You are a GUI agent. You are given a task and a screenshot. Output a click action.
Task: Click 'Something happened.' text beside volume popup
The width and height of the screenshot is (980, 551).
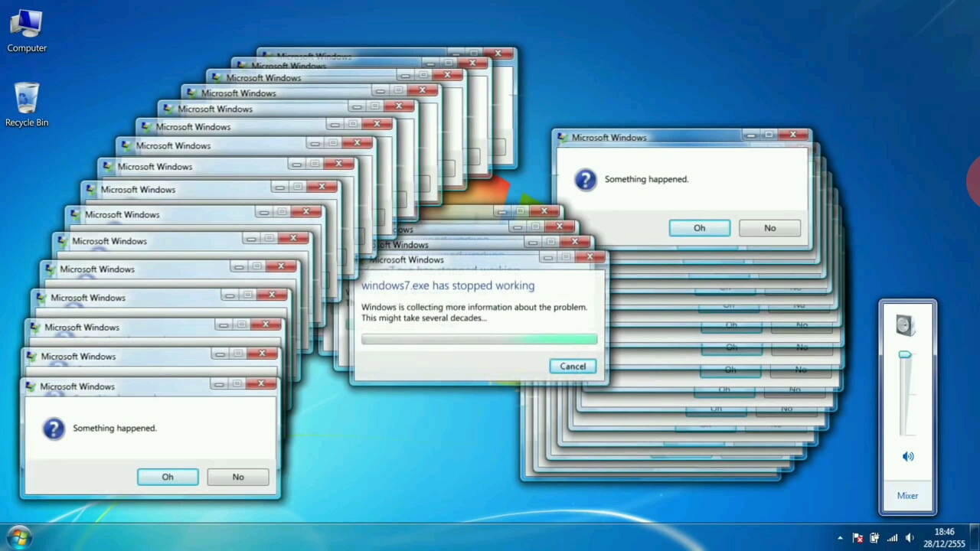click(647, 179)
